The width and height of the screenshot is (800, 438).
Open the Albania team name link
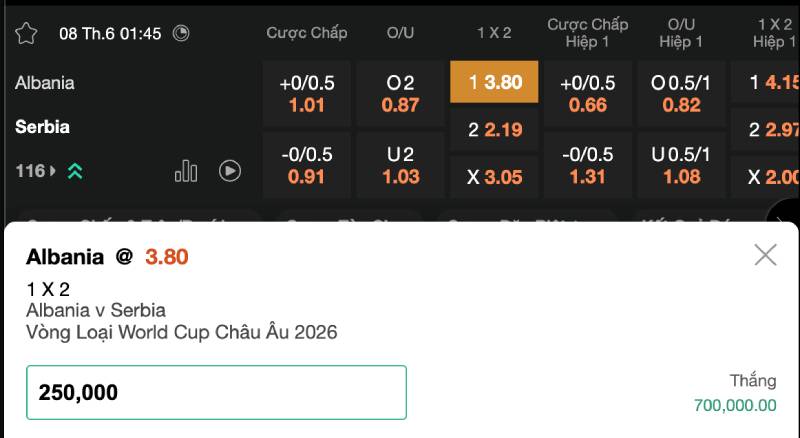(x=45, y=83)
